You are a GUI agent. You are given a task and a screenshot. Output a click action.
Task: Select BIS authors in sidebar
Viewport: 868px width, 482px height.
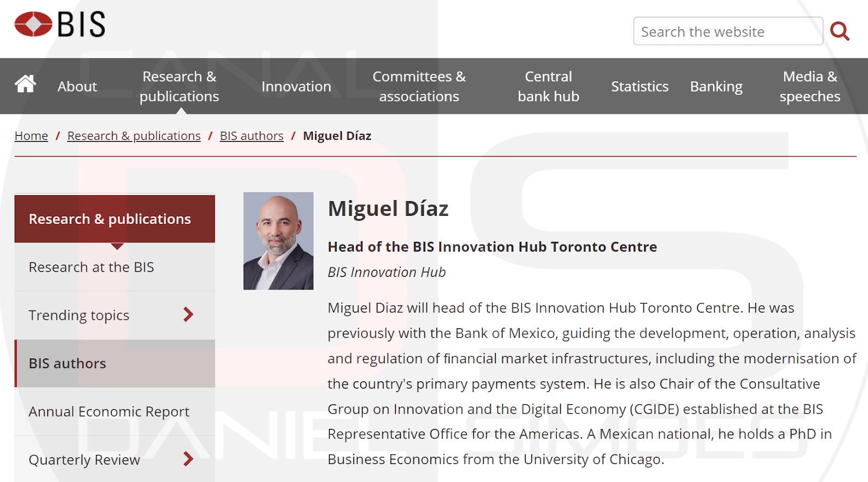115,363
